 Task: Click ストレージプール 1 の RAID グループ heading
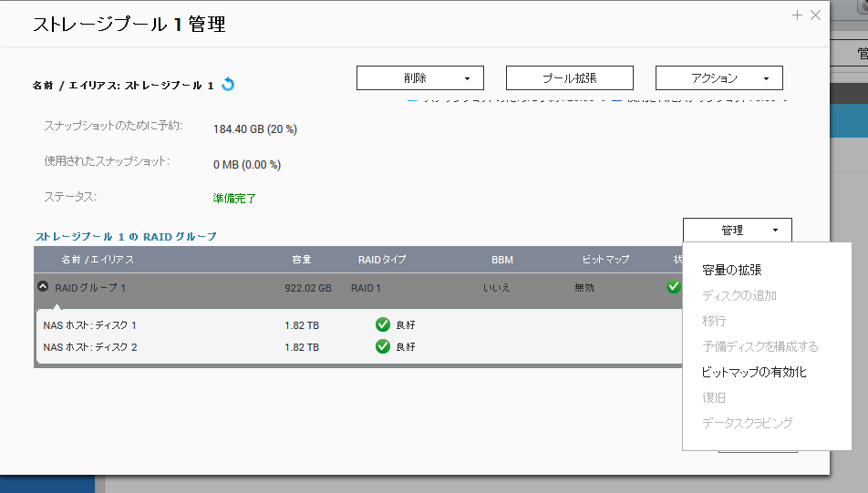[126, 237]
